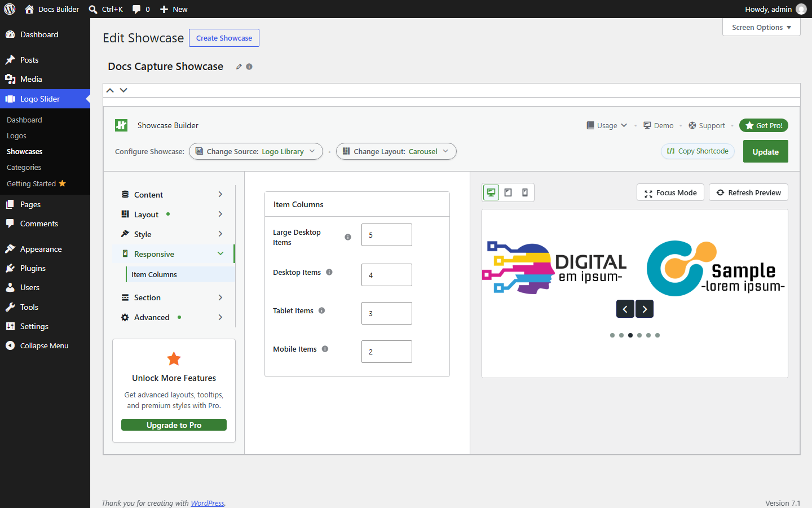This screenshot has height=508, width=812.
Task: Show the Tablet Items info tooltip
Action: point(322,310)
